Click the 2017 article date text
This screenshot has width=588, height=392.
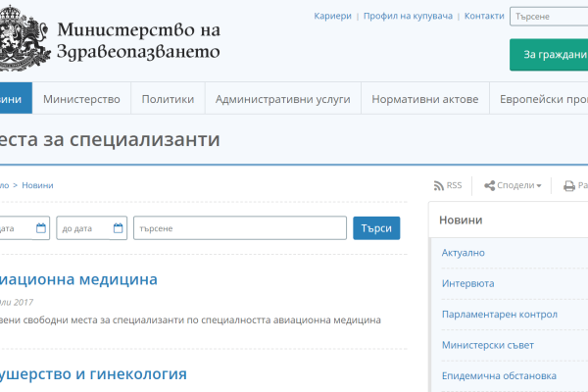[17, 303]
